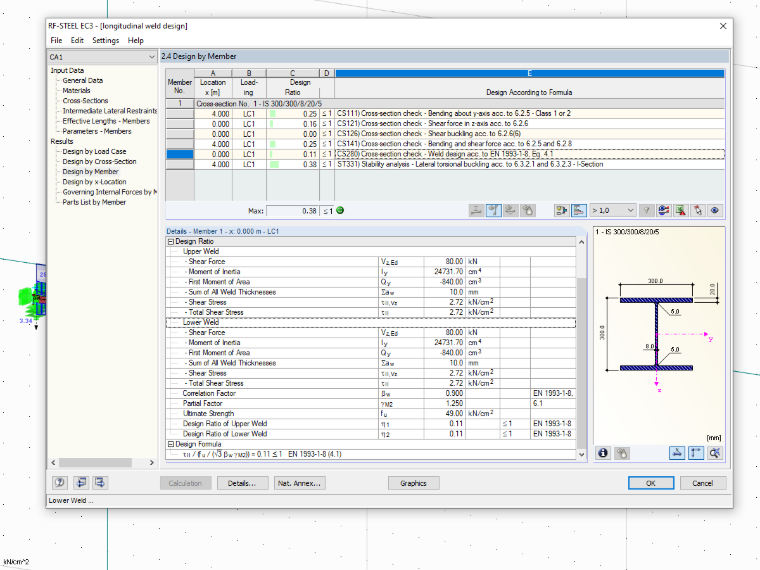Open the '> 1,0' ratio filter dropdown
This screenshot has height=570, width=760.
pos(612,210)
